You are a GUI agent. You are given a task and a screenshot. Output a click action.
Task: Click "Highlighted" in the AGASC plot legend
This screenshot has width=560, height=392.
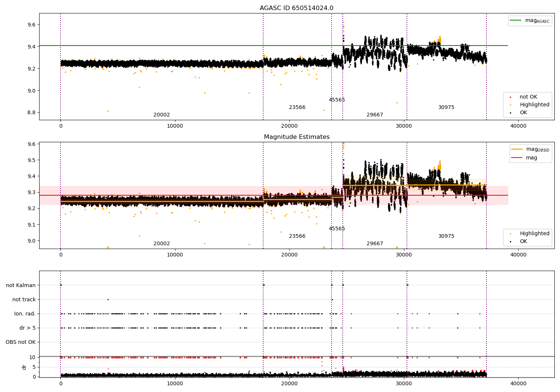(535, 105)
